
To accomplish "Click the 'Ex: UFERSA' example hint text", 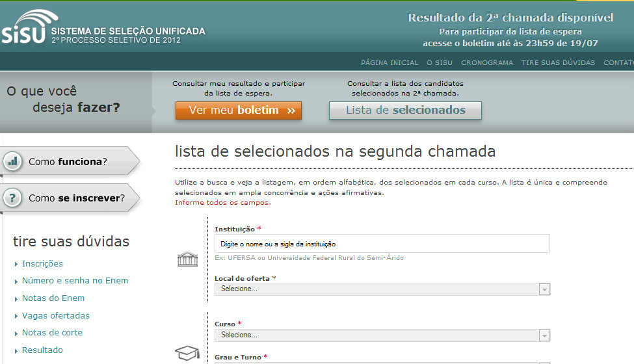I will pos(309,258).
